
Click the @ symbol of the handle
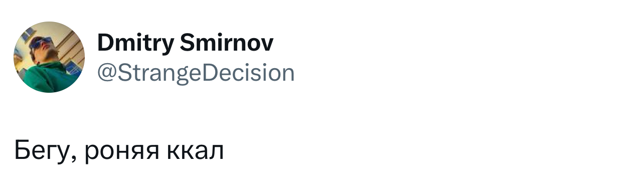pos(106,74)
